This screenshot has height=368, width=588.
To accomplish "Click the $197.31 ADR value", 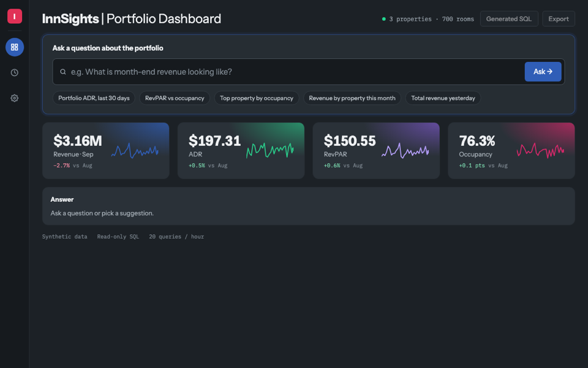I will tap(214, 141).
